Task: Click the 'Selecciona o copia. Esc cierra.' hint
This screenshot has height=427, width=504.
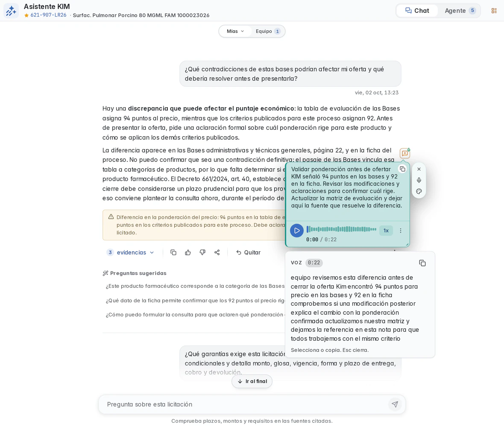Action: coord(329,350)
